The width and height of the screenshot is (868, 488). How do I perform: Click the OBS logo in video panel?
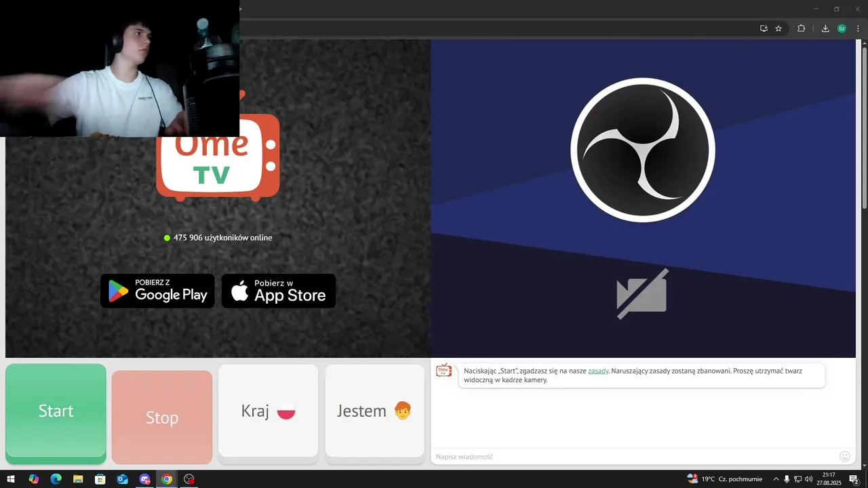point(643,150)
